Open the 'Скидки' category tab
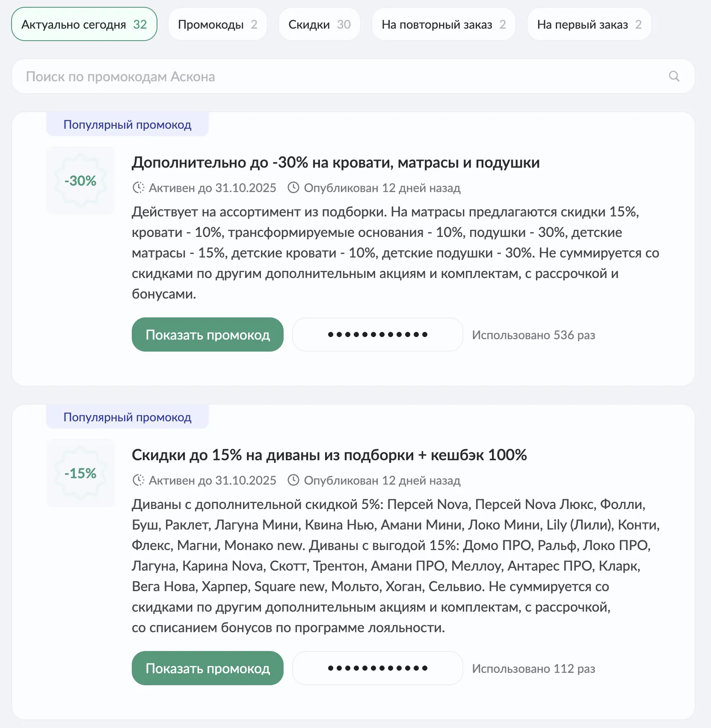Screen dimensions: 711x728 [x=319, y=24]
